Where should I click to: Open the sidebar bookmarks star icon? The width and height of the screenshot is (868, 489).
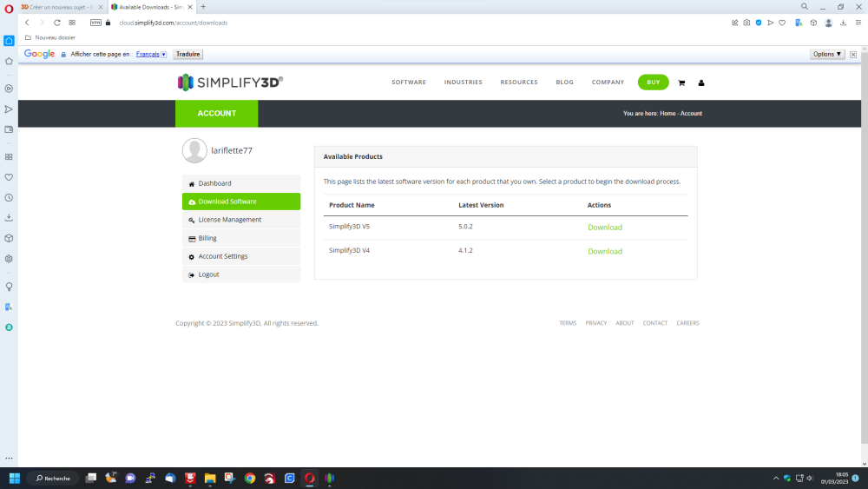tap(9, 62)
